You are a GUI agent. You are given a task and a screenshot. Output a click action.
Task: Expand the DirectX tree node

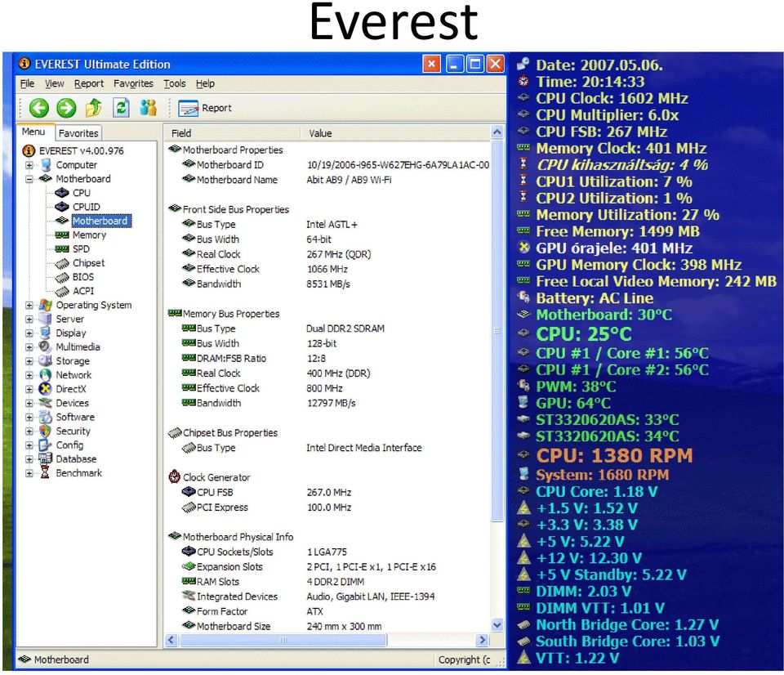click(29, 389)
